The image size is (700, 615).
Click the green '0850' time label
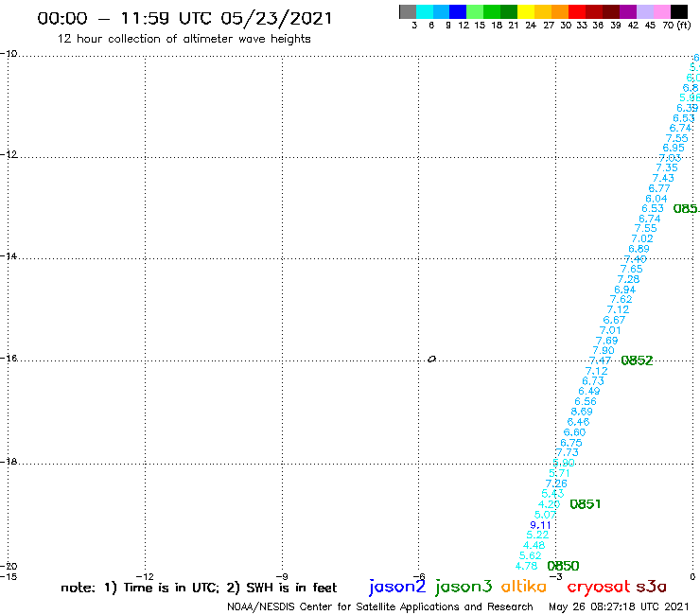(563, 566)
